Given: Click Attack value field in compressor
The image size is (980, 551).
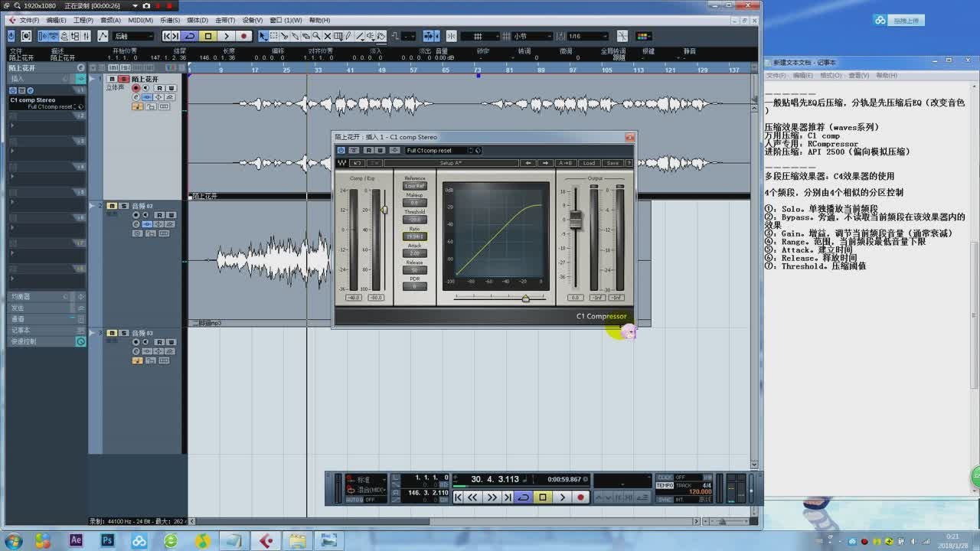Looking at the screenshot, I should [x=415, y=253].
